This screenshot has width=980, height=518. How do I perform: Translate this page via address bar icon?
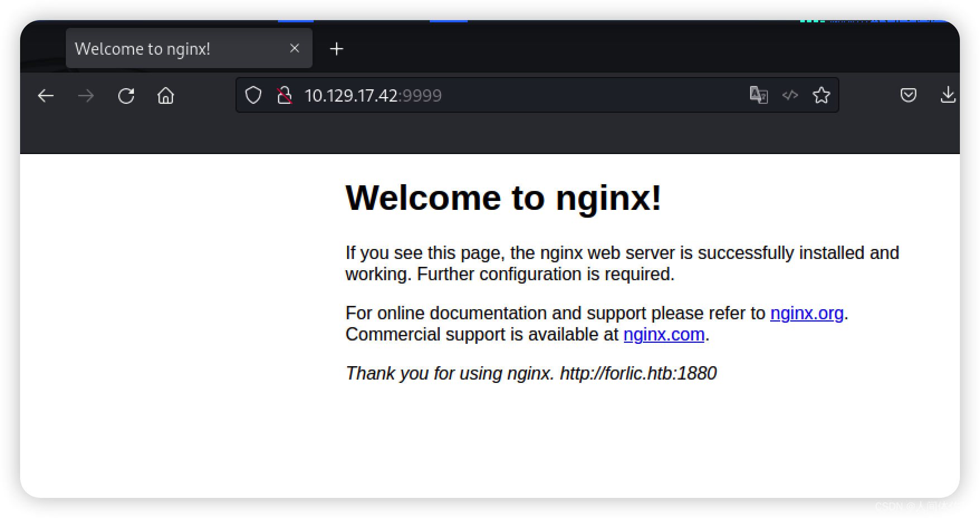pyautogui.click(x=758, y=95)
